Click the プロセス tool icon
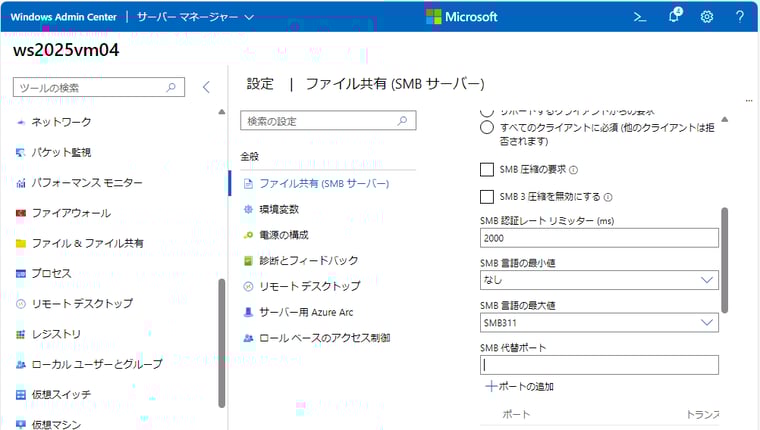Viewport: 760px width, 430px height. [x=20, y=273]
